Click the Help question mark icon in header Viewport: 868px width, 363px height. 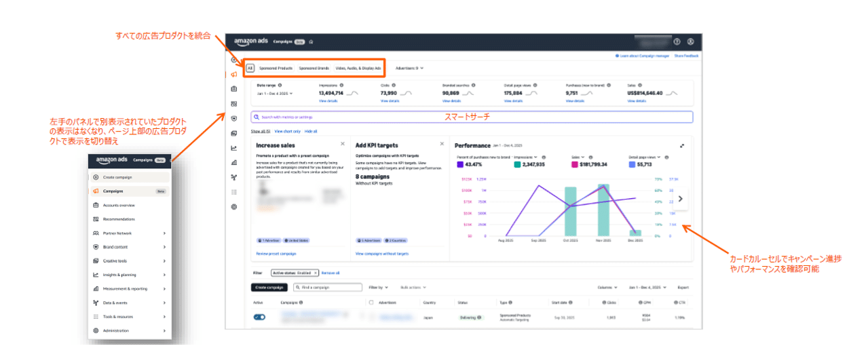click(677, 41)
